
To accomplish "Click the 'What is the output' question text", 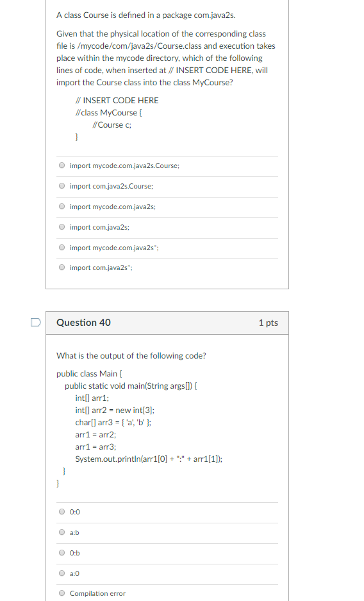I will (131, 356).
